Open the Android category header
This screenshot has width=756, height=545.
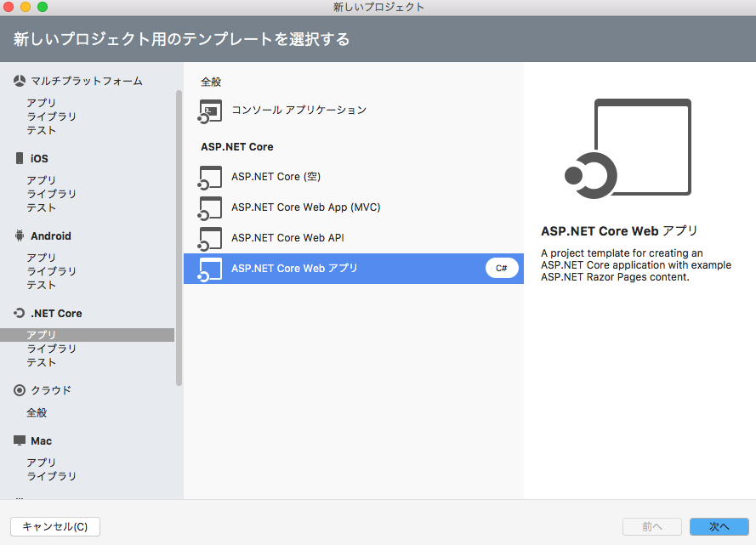click(x=51, y=236)
